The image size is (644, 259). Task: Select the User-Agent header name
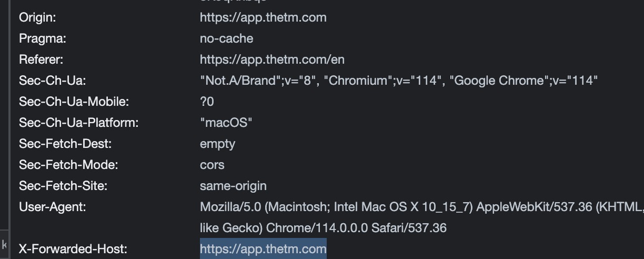coord(52,207)
